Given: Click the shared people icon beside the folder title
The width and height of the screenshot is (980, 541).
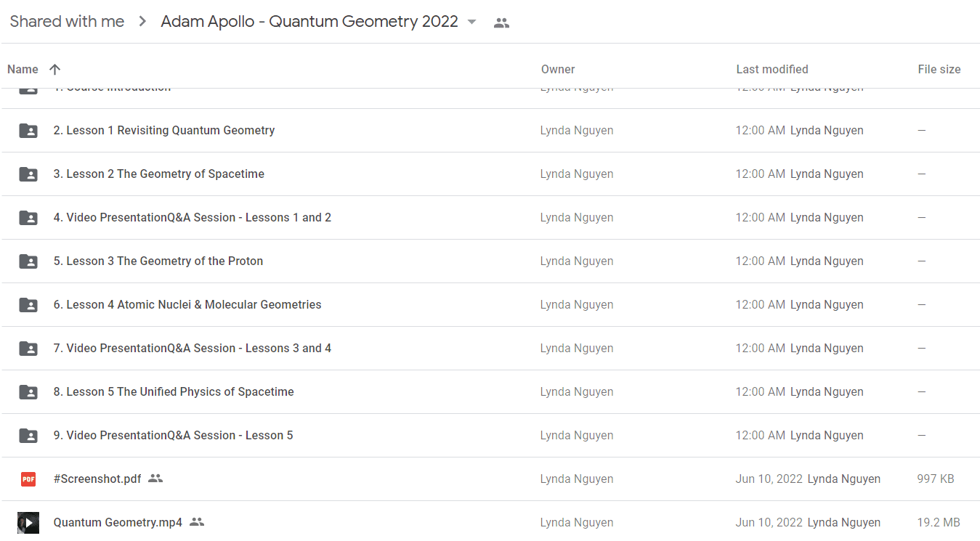Looking at the screenshot, I should pyautogui.click(x=501, y=23).
